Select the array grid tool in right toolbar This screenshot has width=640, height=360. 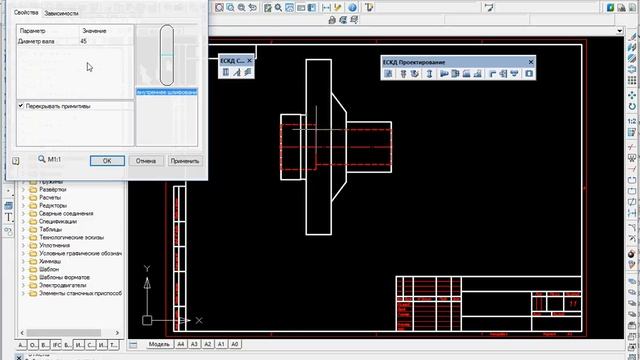pyautogui.click(x=632, y=80)
